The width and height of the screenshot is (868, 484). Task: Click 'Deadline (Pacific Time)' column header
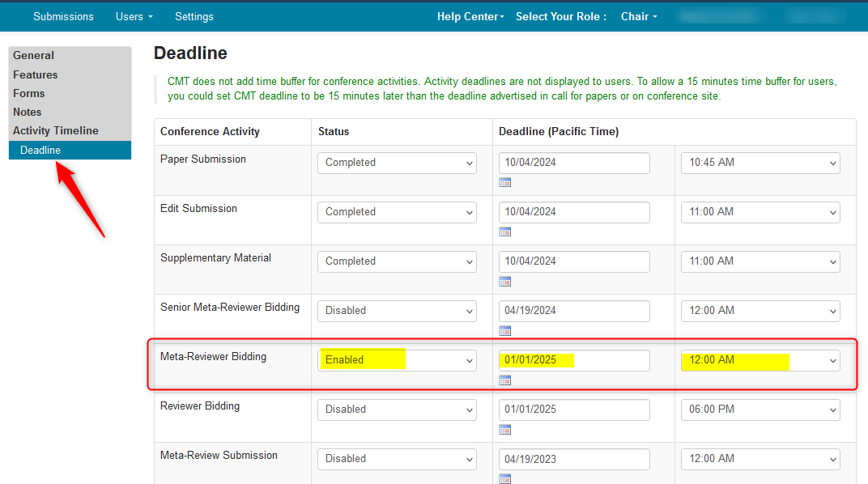559,132
